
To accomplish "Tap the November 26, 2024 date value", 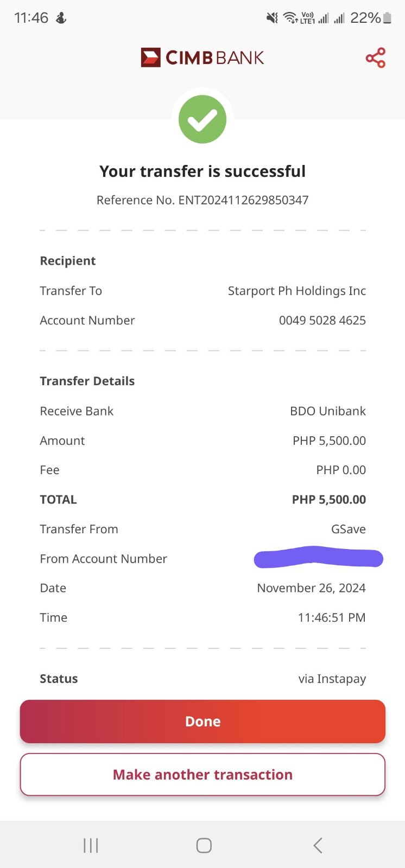I will pos(311,588).
